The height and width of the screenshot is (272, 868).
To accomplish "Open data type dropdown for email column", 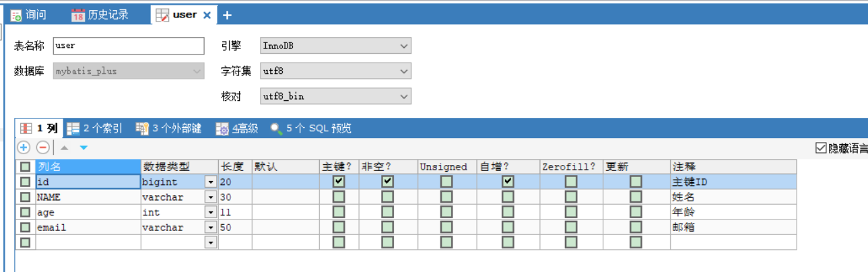I will point(211,228).
